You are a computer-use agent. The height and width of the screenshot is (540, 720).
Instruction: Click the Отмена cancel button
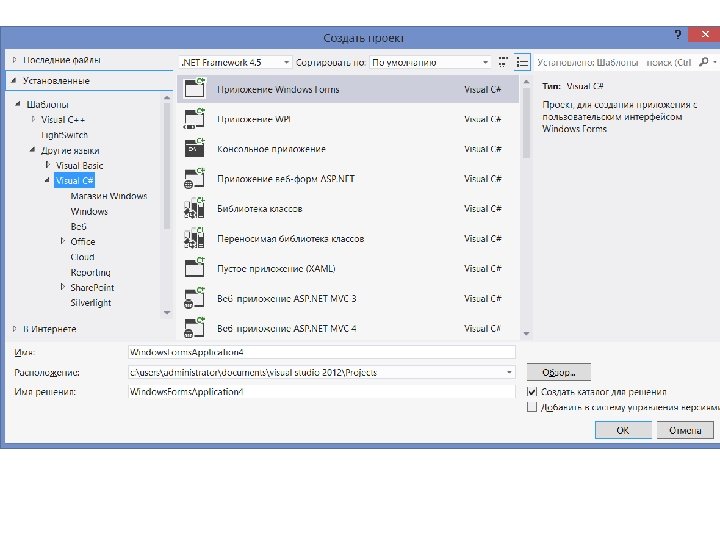coord(685,430)
